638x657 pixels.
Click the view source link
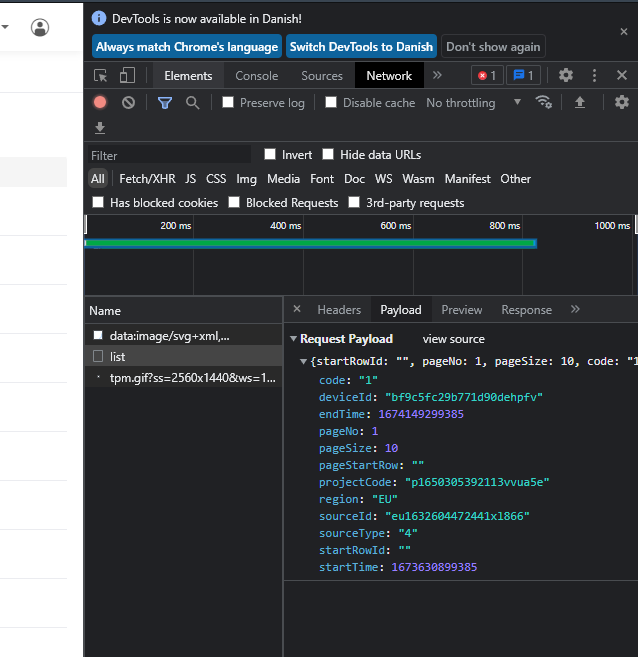(x=453, y=339)
